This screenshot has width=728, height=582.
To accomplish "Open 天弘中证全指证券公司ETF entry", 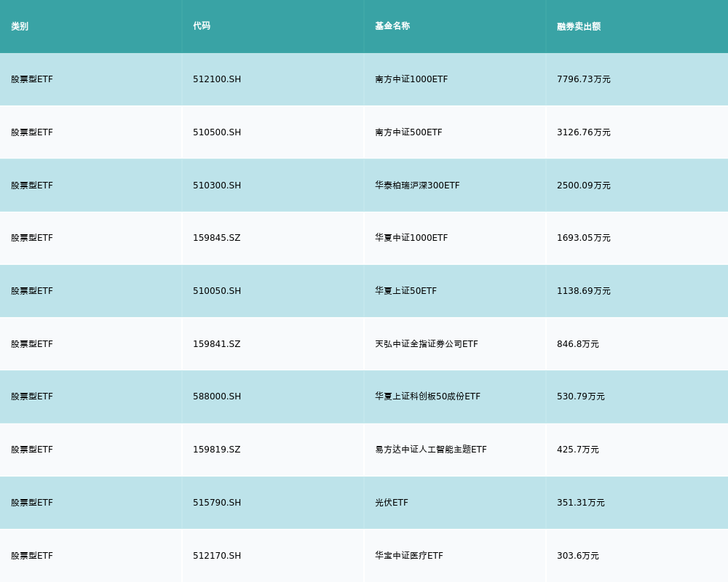I will tap(427, 344).
